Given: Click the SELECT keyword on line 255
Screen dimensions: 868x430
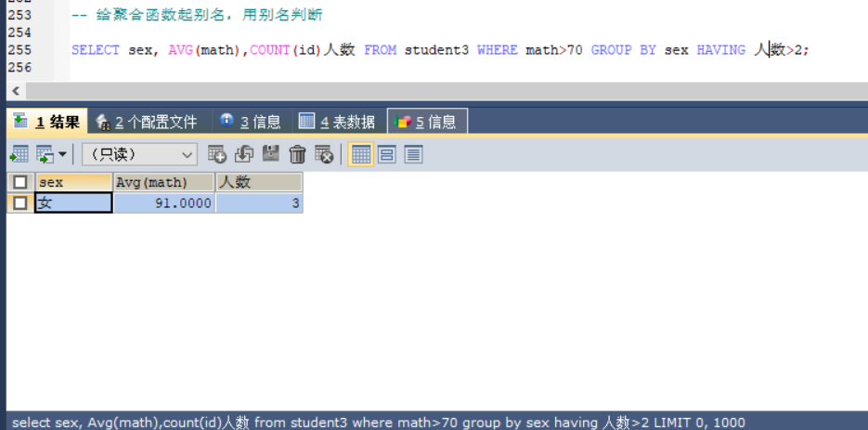Looking at the screenshot, I should coord(96,50).
